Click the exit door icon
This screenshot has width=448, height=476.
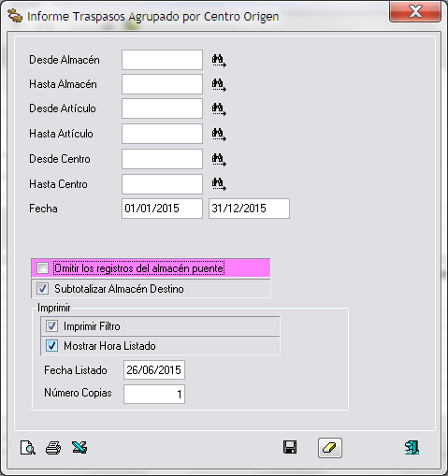(x=412, y=448)
